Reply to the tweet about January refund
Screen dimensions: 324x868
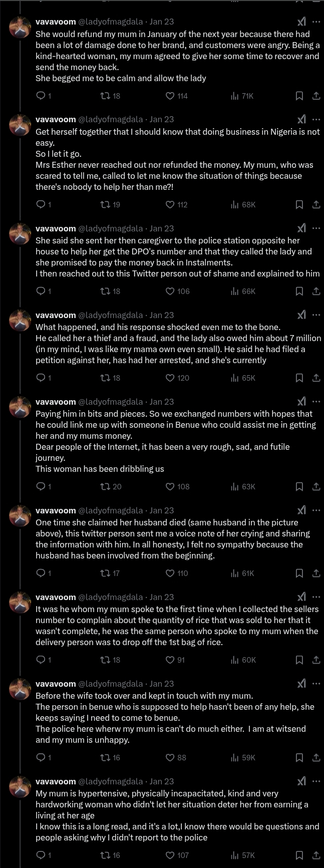[x=41, y=96]
